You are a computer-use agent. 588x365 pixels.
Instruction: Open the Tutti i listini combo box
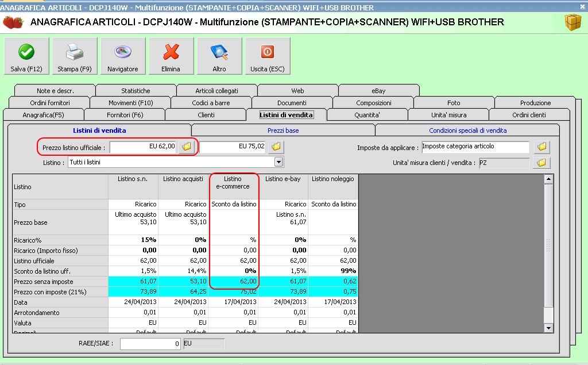pos(176,162)
